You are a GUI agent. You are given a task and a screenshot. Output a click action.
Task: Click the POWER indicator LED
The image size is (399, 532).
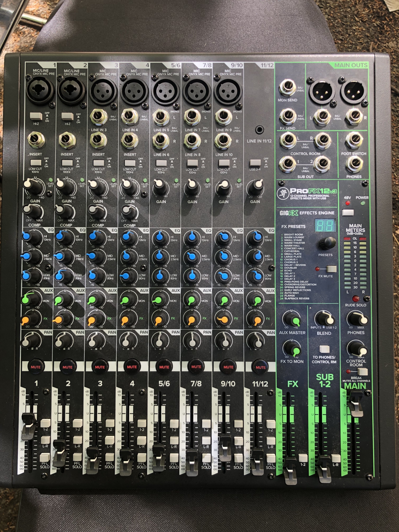tap(363, 203)
